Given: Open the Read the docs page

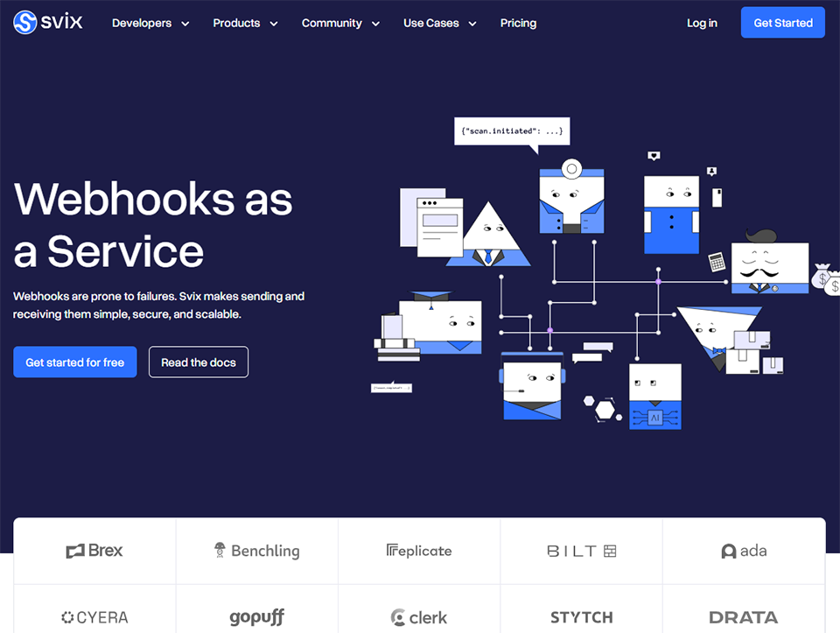Looking at the screenshot, I should tap(198, 362).
